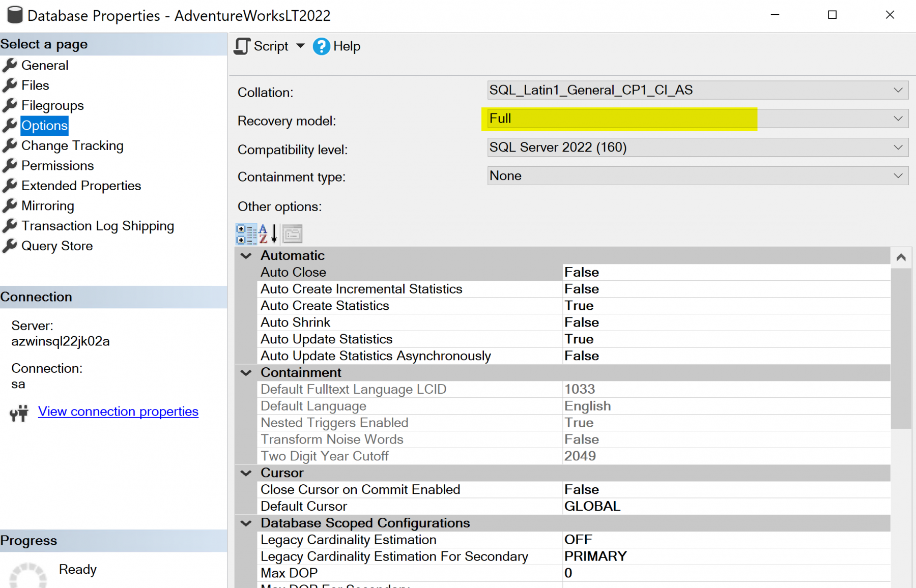The image size is (916, 588).
Task: Open the General page
Action: tap(45, 65)
